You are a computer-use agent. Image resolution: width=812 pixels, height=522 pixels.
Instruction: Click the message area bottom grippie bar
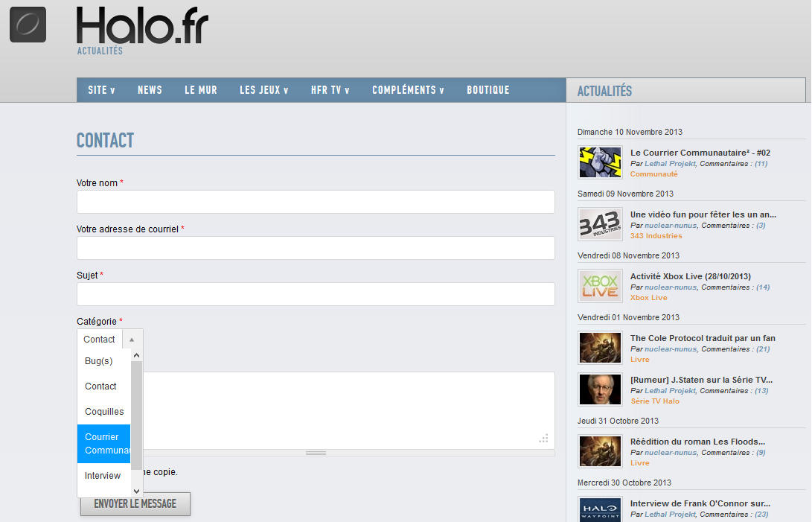[x=316, y=453]
